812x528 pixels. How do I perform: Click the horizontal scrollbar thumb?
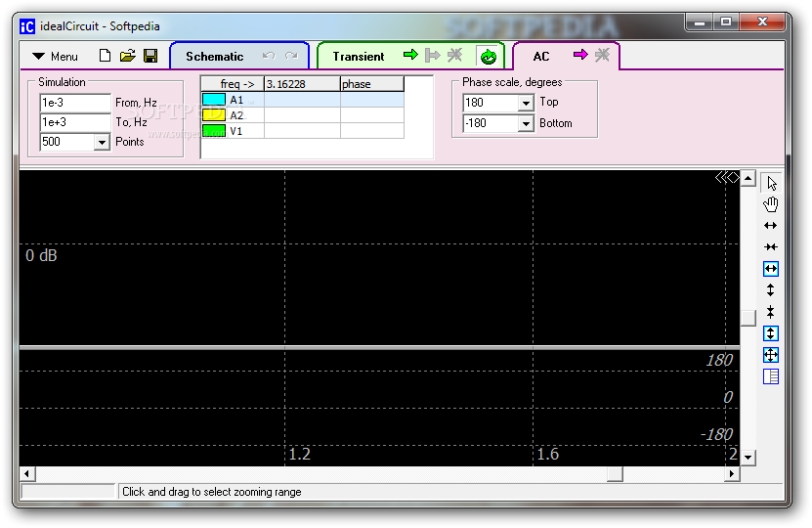(615, 473)
